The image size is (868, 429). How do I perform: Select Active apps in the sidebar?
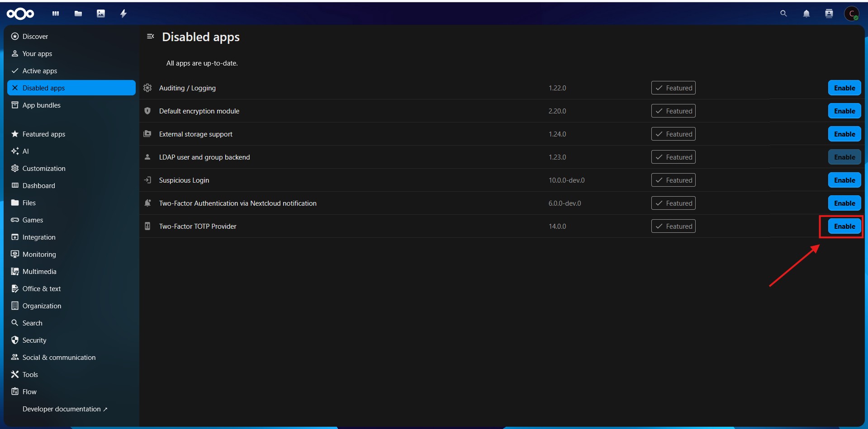[40, 71]
